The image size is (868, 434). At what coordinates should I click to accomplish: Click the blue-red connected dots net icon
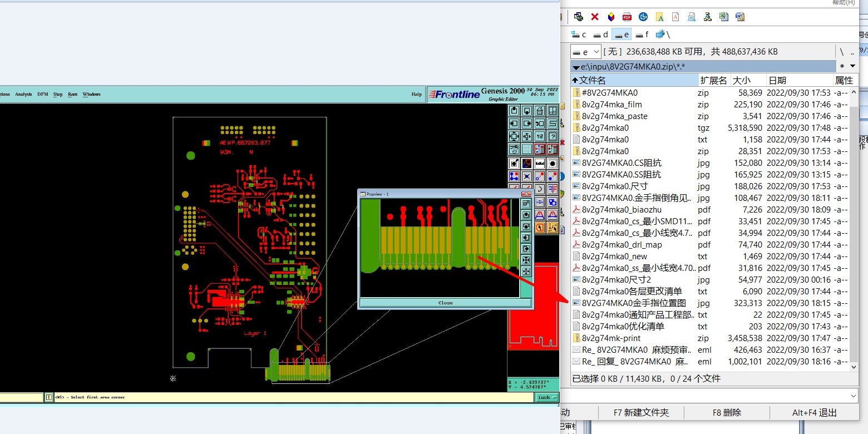point(514,176)
